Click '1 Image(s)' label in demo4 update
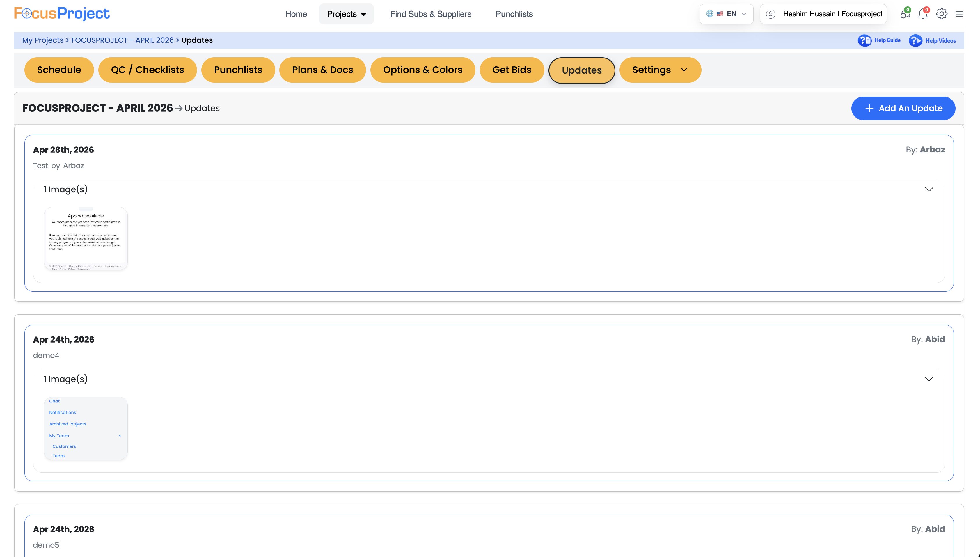 [x=65, y=379]
